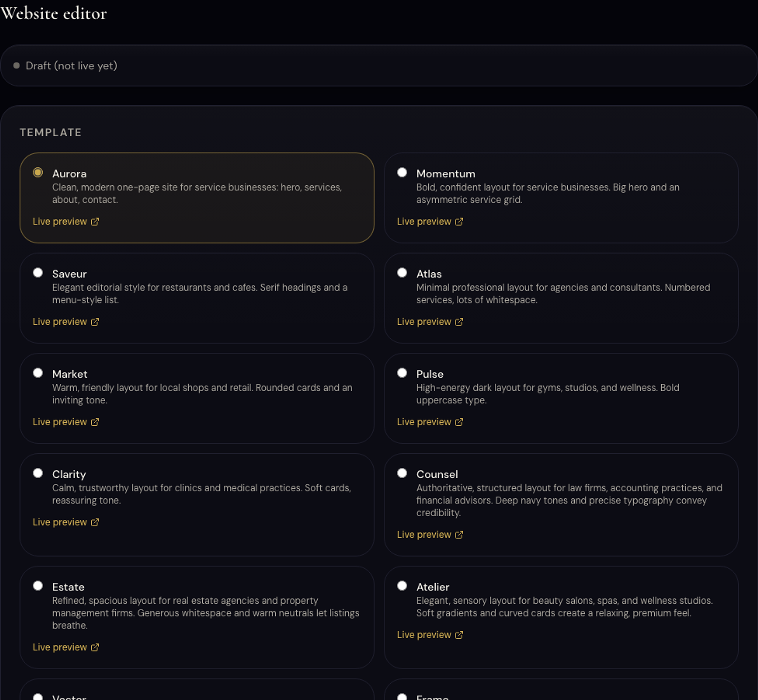Click the Market template name
758x700 pixels.
pyautogui.click(x=70, y=374)
